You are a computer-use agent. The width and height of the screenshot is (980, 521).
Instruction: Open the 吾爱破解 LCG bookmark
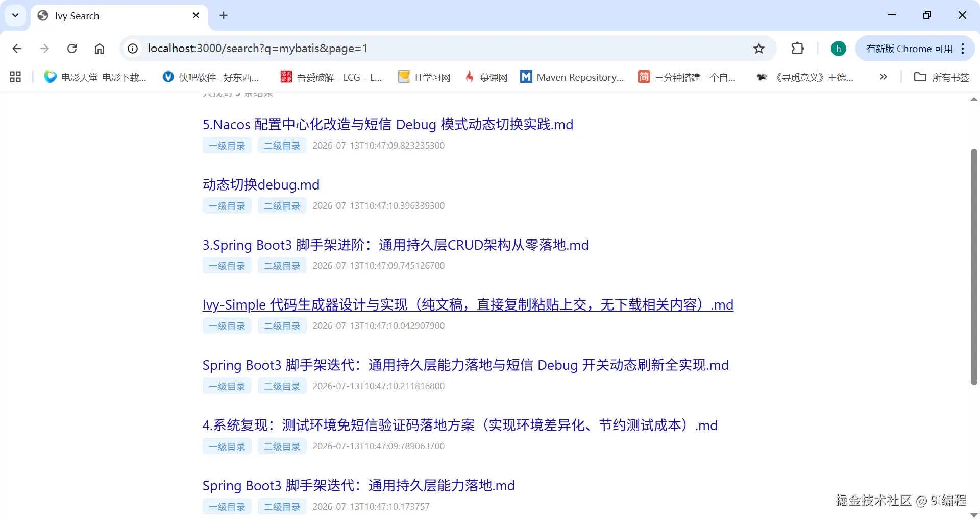[331, 77]
